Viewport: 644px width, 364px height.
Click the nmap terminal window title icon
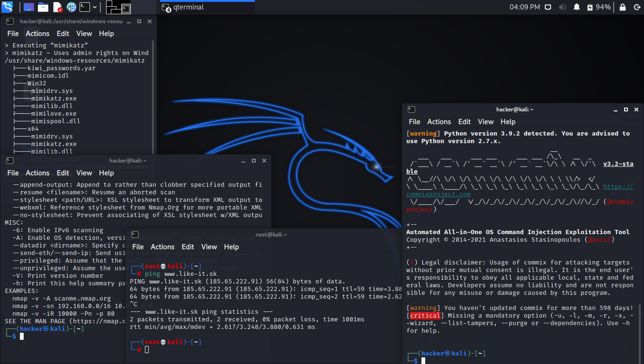(x=9, y=161)
